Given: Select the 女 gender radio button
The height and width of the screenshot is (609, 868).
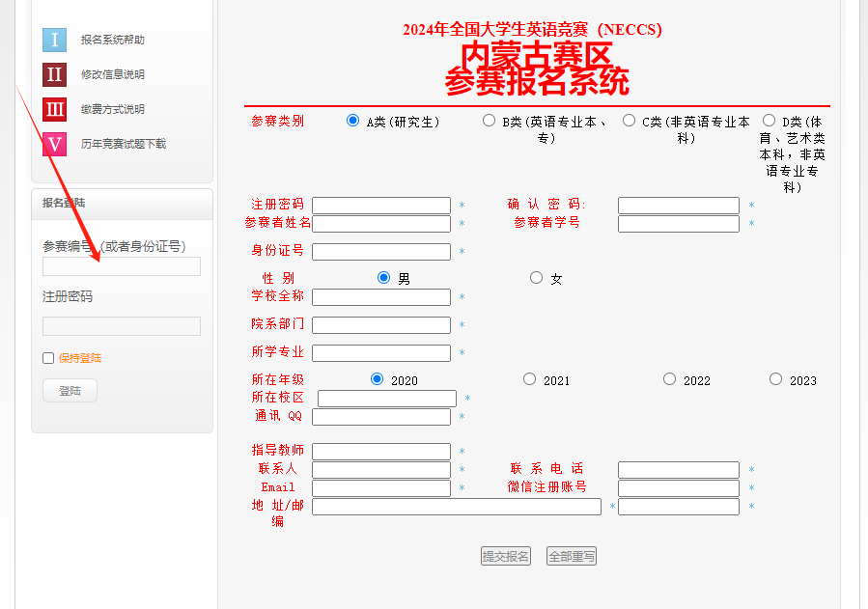Looking at the screenshot, I should pos(537,278).
